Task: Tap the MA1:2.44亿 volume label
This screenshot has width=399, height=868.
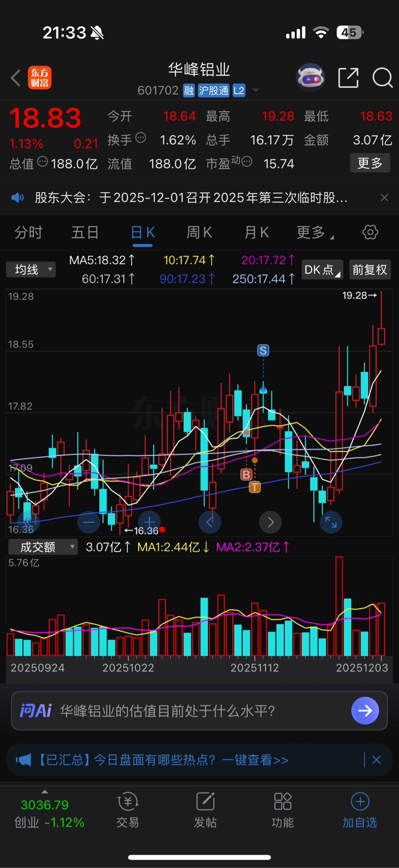Action: point(173,547)
